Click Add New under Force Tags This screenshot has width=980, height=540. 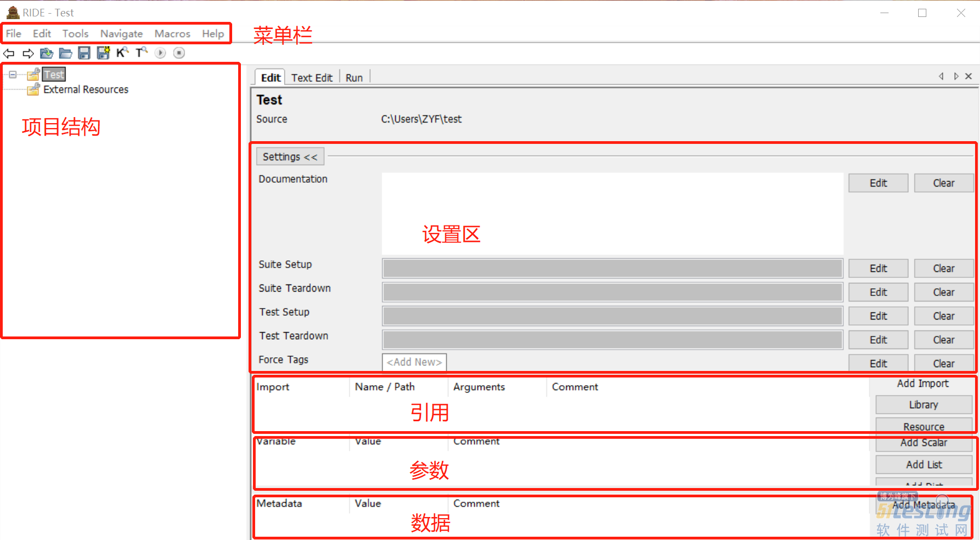tap(414, 362)
